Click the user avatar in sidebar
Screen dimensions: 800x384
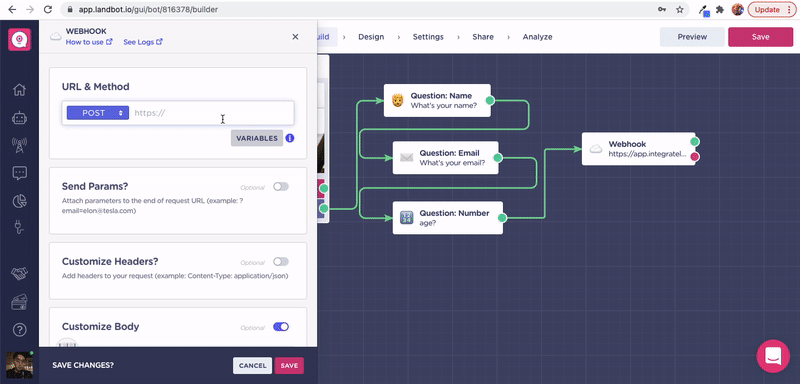[x=19, y=365]
